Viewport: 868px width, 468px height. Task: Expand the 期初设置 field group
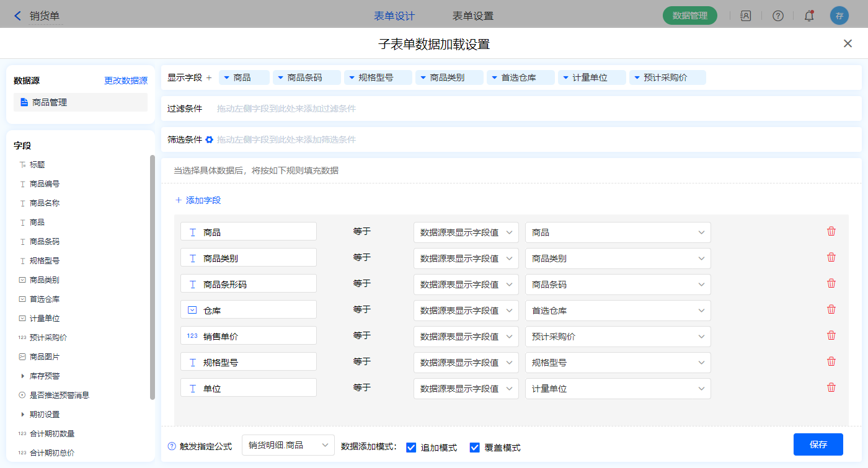(x=23, y=415)
